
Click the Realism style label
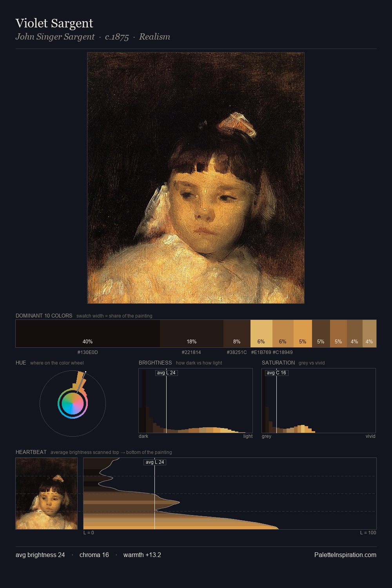coord(154,37)
